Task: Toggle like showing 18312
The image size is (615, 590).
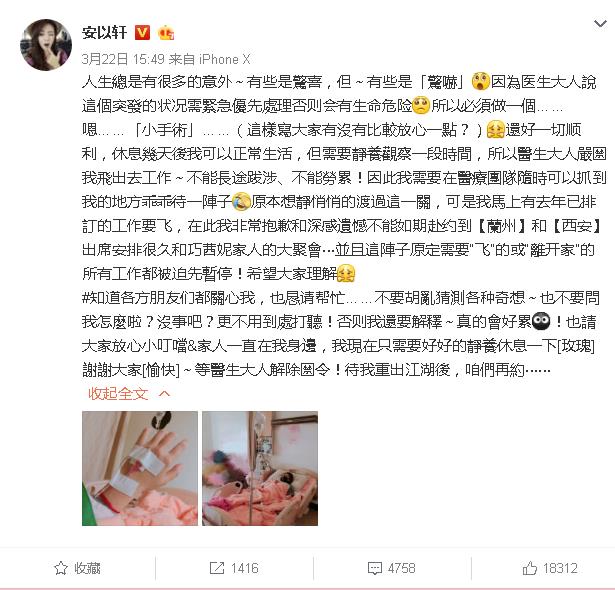Action: tap(550, 568)
